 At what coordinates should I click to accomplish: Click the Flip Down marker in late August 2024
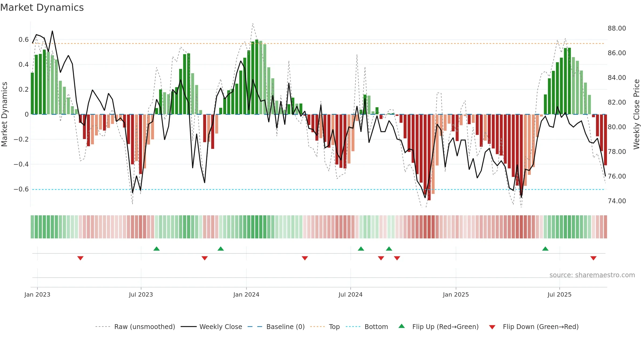tap(381, 258)
